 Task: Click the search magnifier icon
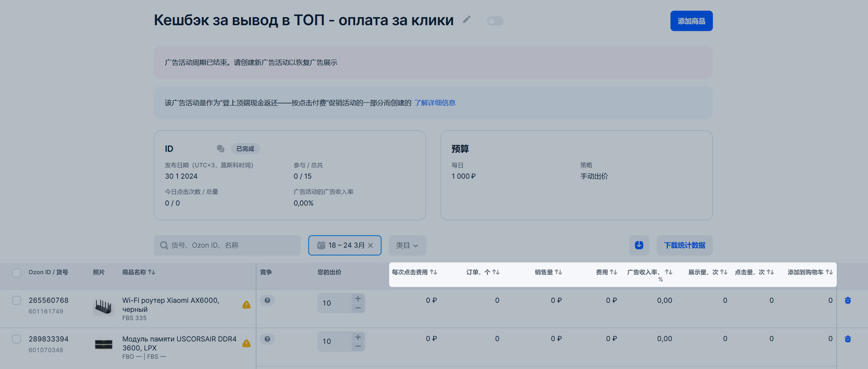[164, 245]
